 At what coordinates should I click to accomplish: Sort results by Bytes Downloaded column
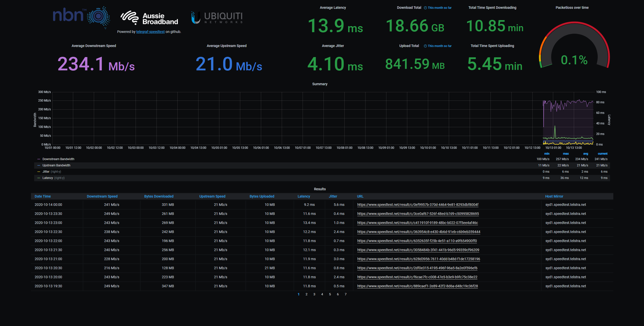tap(159, 196)
